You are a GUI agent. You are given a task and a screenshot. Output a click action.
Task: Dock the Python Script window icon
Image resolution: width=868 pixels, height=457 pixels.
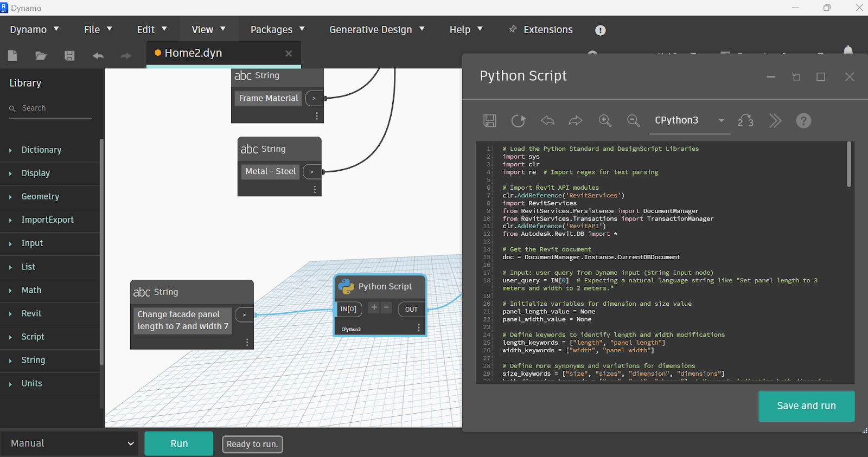point(796,77)
